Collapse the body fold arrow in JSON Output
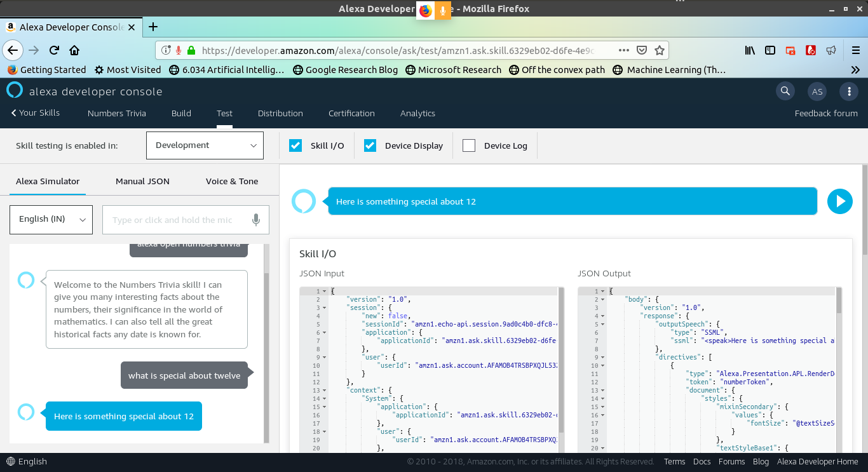The height and width of the screenshot is (472, 868). pos(604,300)
